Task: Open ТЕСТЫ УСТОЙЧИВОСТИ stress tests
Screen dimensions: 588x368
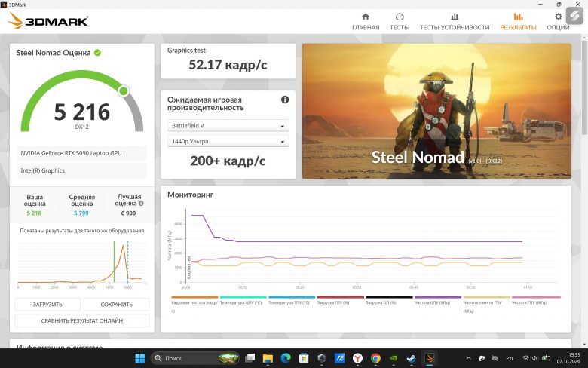Action: [x=455, y=22]
